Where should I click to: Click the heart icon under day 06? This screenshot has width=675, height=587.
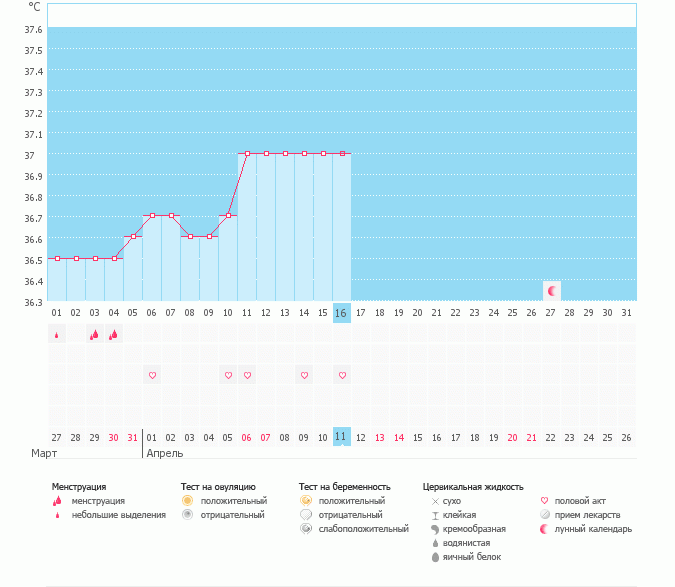[x=153, y=375]
